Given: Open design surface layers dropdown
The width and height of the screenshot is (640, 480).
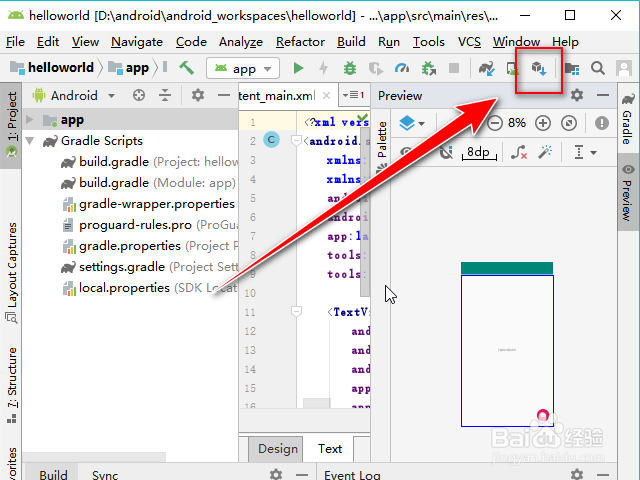Looking at the screenshot, I should [411, 123].
